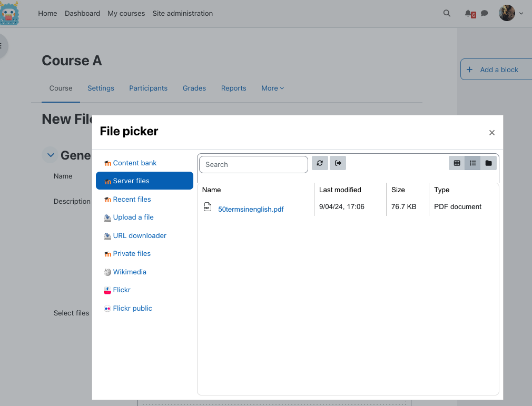Click the refresh repository icon
Screen dimensions: 532x406
pos(320,163)
